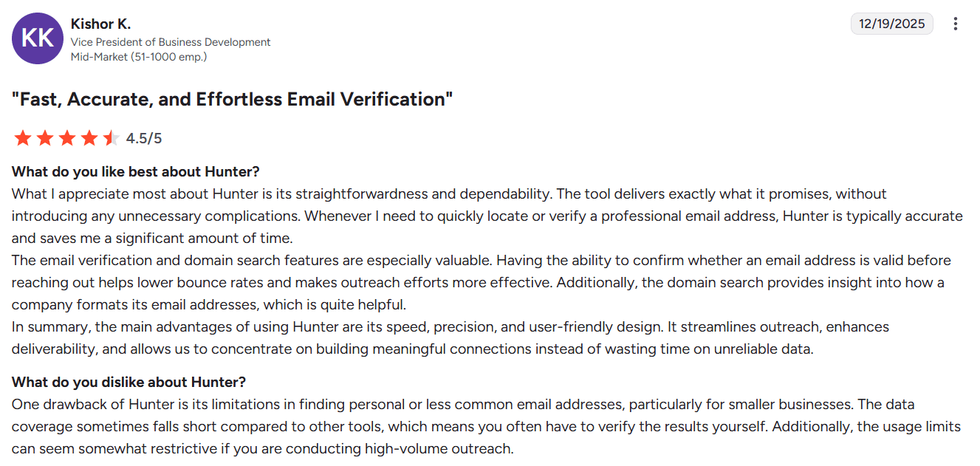Click the purple KK avatar

[38, 38]
